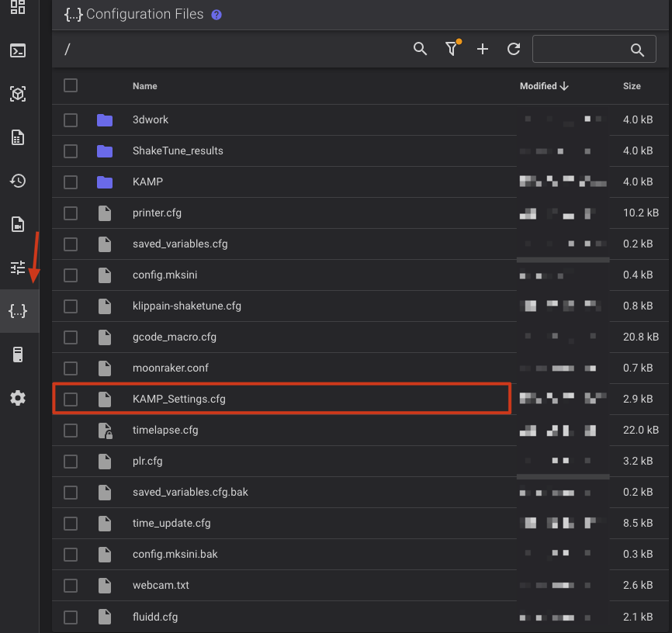Viewport: 672px width, 633px height.
Task: Click the filter files funnel icon
Action: point(452,49)
